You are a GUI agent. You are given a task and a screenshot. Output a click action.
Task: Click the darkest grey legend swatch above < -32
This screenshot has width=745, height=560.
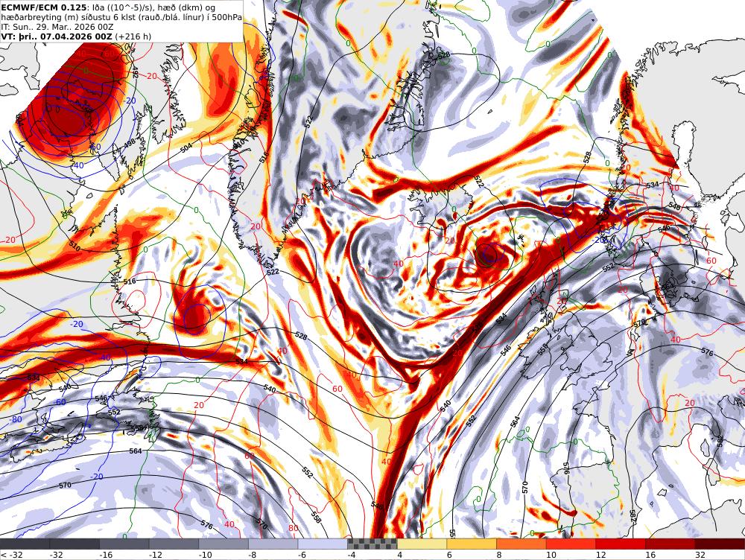pyautogui.click(x=25, y=544)
